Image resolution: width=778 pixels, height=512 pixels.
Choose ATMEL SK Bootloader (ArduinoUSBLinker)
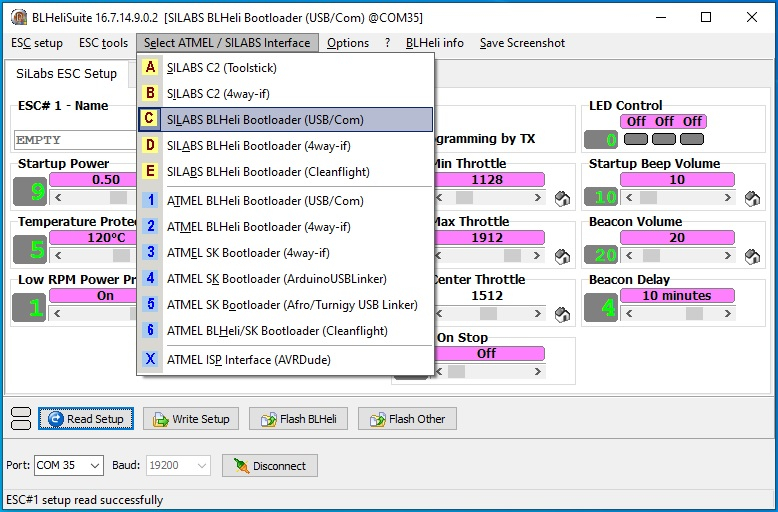tap(276, 279)
